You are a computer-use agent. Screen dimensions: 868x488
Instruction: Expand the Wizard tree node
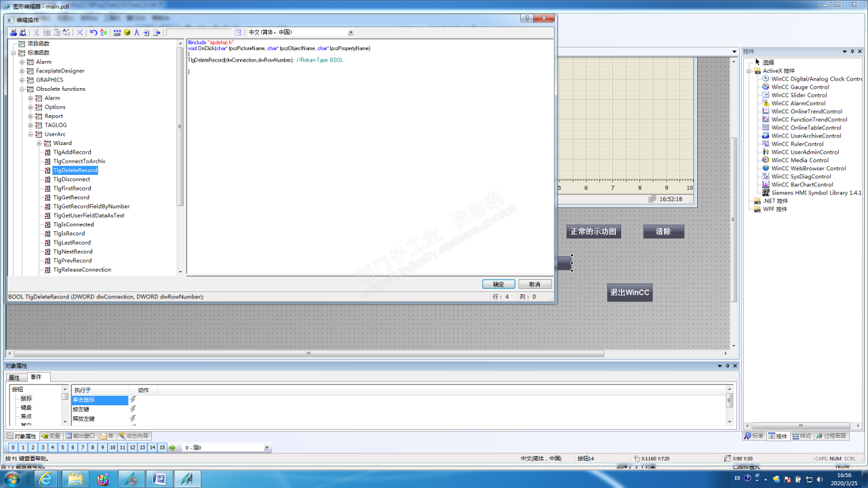tap(39, 143)
